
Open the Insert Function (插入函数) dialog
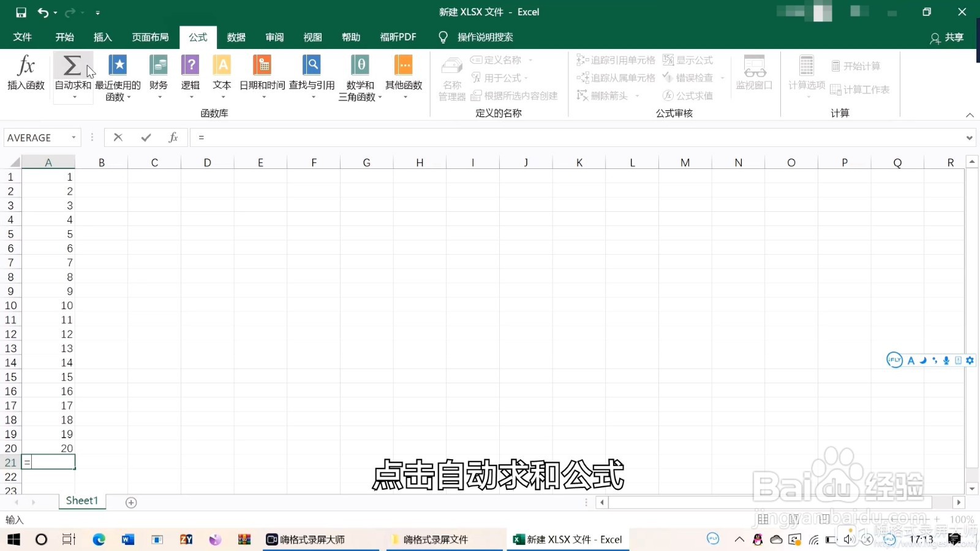tap(24, 72)
